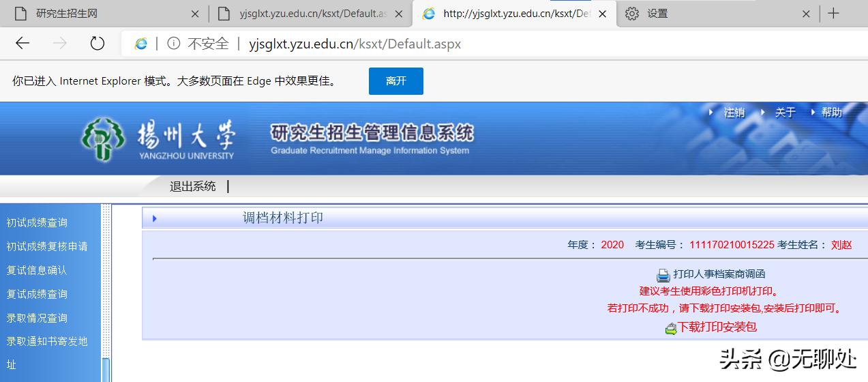The image size is (868, 382).
Task: Click the 离开 button to leave IE mode
Action: 396,80
